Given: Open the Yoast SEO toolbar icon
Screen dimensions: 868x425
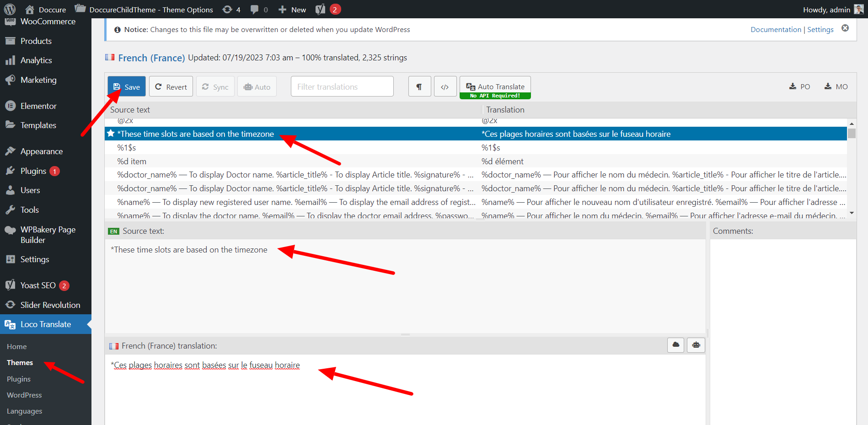Looking at the screenshot, I should coord(321,10).
